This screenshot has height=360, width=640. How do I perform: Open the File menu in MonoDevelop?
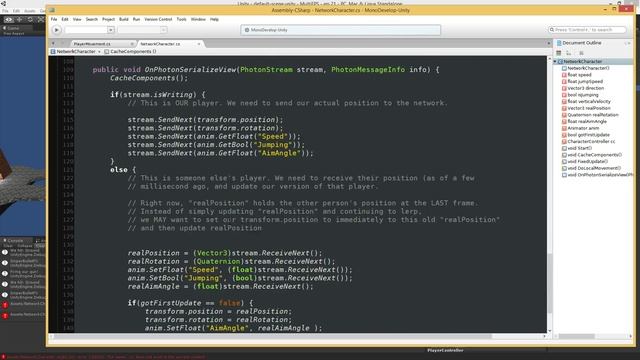(54, 19)
